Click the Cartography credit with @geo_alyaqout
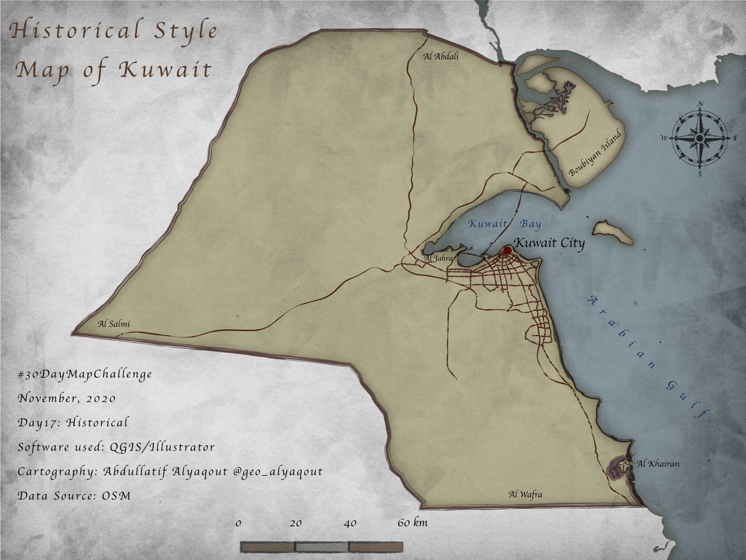This screenshot has width=746, height=560. click(170, 472)
